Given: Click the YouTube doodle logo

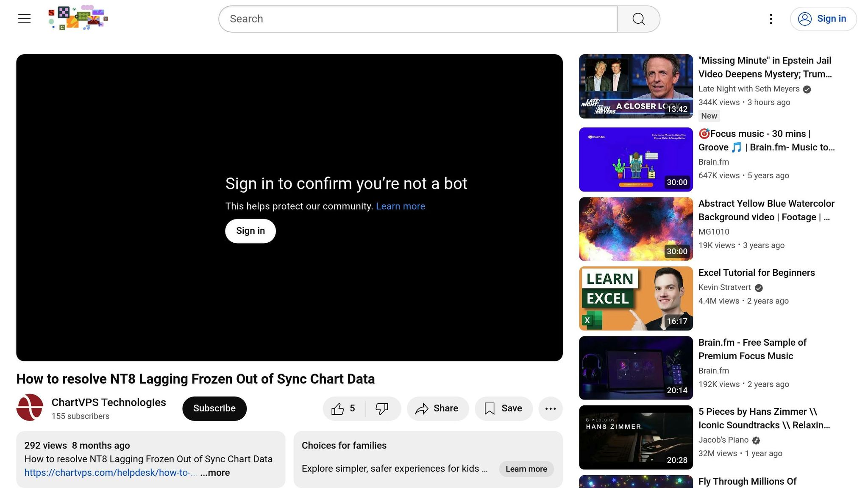Looking at the screenshot, I should pos(78,18).
